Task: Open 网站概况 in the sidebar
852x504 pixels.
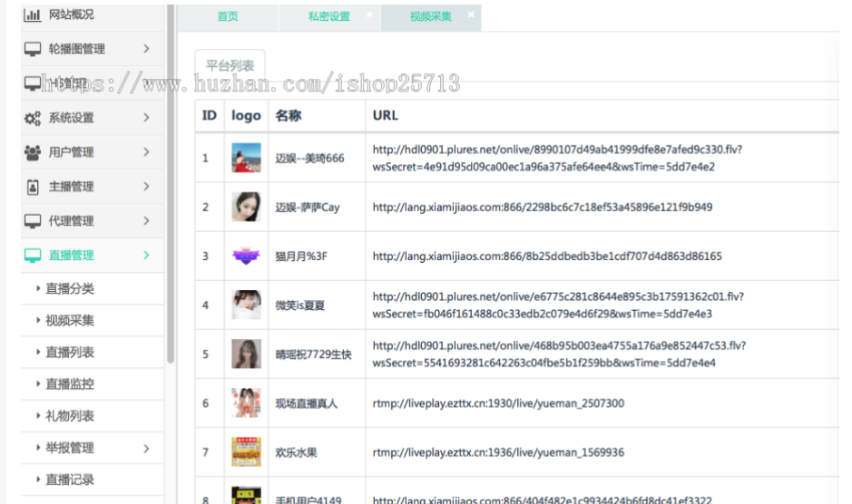Action: (71, 15)
